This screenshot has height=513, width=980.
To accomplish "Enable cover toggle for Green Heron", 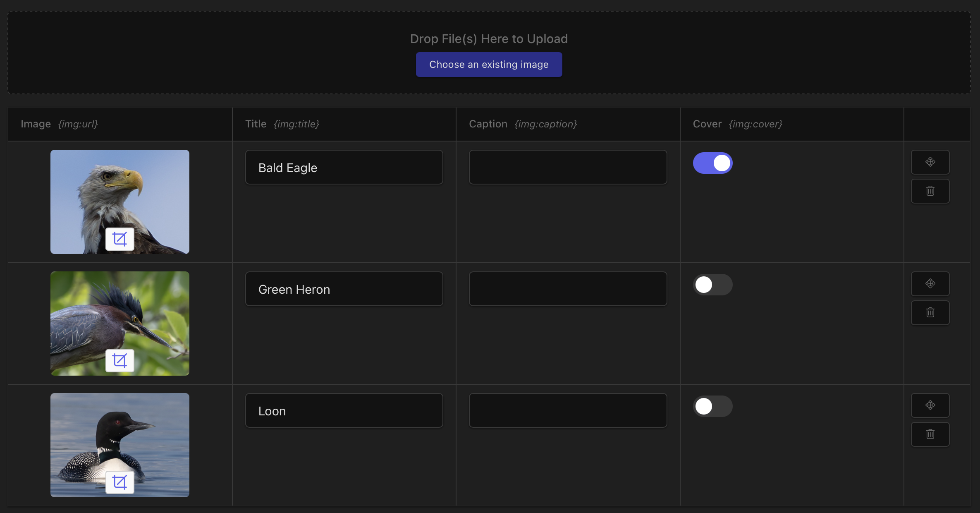I will [x=712, y=285].
